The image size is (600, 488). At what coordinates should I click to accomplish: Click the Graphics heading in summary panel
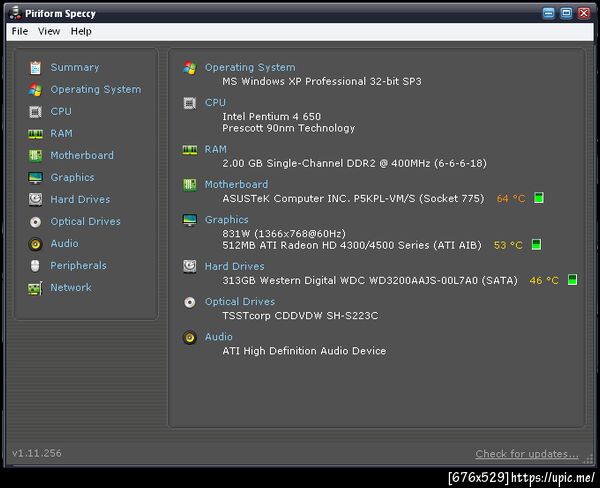click(227, 220)
